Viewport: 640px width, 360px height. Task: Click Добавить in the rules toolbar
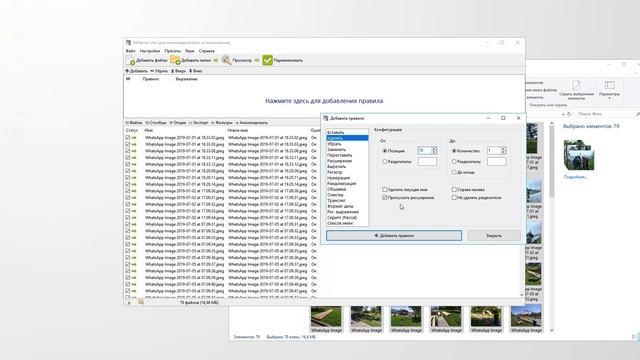136,71
